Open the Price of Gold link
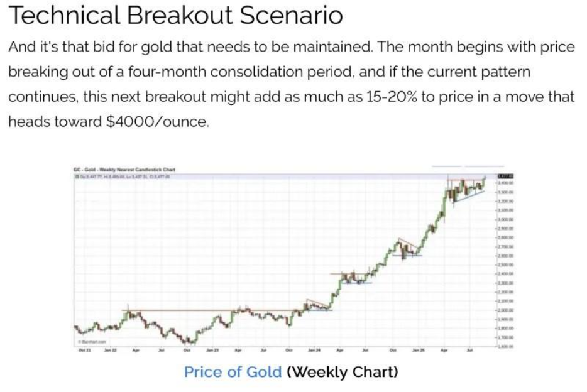The image size is (587, 392). pyautogui.click(x=232, y=371)
